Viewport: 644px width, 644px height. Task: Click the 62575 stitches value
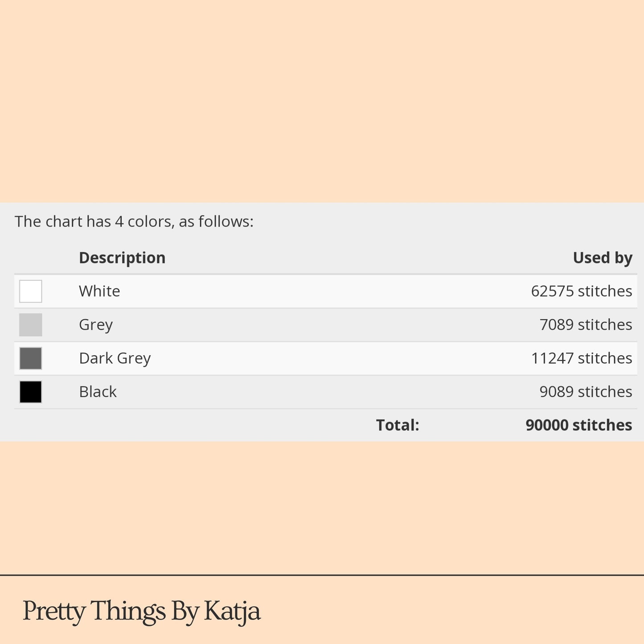click(582, 291)
